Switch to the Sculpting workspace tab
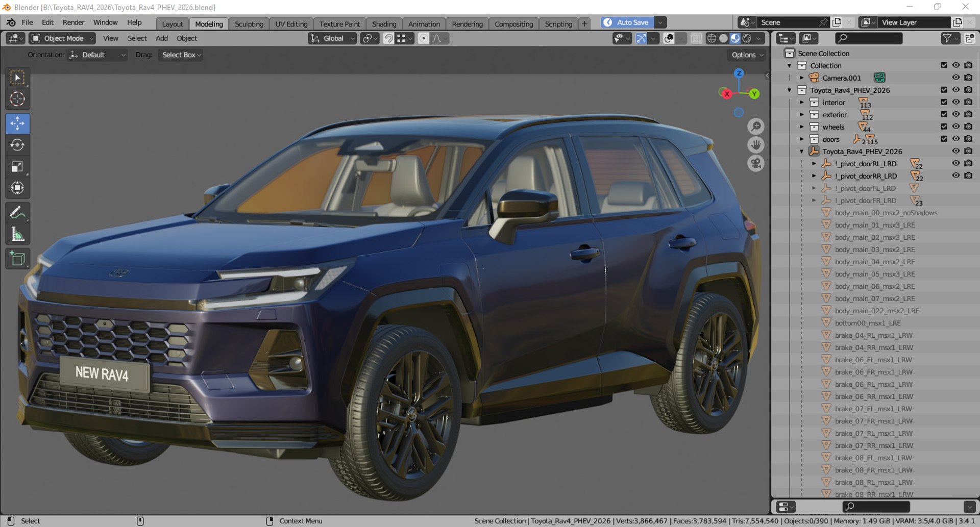This screenshot has width=980, height=527. click(x=249, y=24)
